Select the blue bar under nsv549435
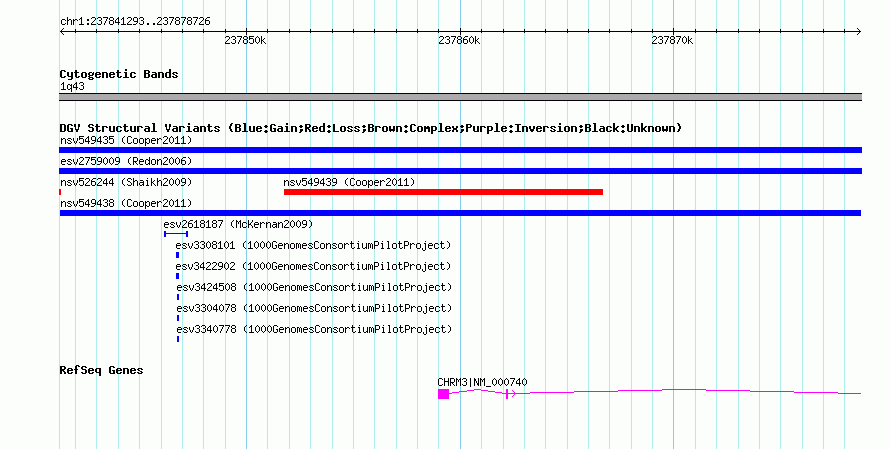Viewport: 890px width, 449px height. (460, 150)
